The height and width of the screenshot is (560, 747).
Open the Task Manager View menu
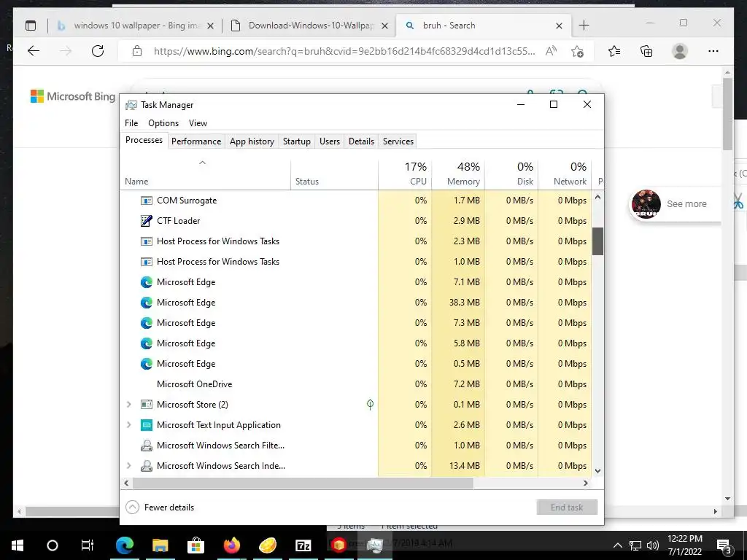pyautogui.click(x=198, y=123)
